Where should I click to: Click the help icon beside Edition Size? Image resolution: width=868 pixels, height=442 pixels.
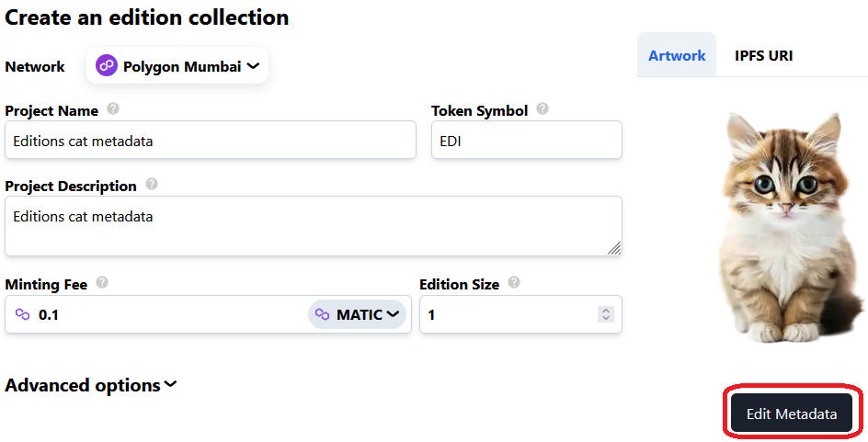[x=514, y=283]
